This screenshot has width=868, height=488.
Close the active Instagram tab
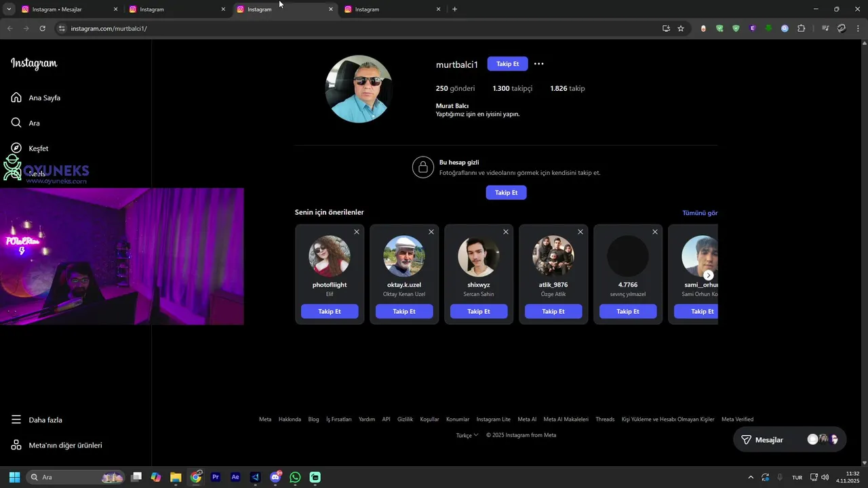point(331,9)
